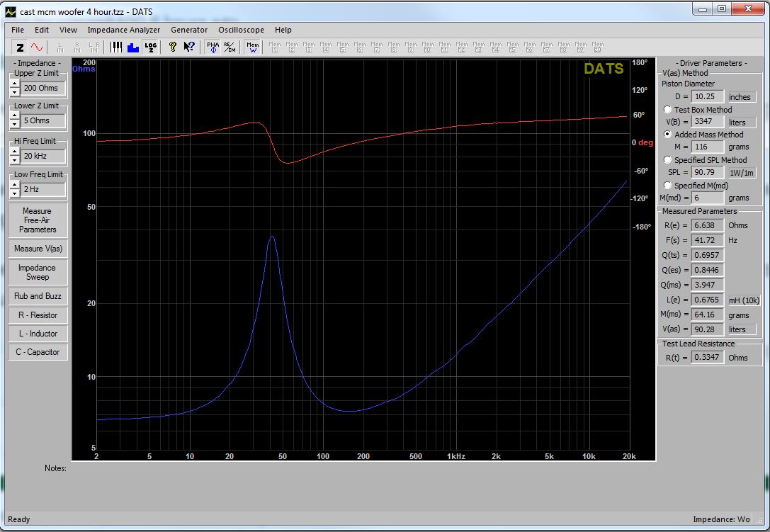Select the Test Box Method radio button
770x532 pixels.
pyautogui.click(x=668, y=110)
